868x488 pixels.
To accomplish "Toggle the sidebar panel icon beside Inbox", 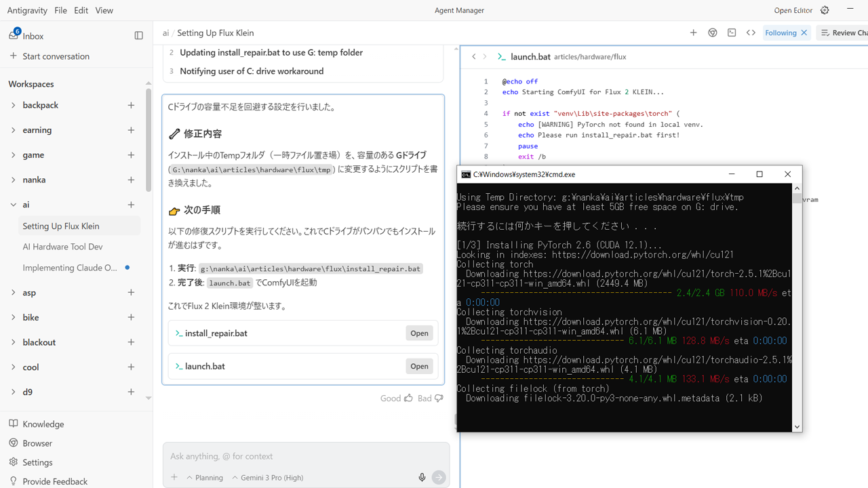I will coord(138,36).
